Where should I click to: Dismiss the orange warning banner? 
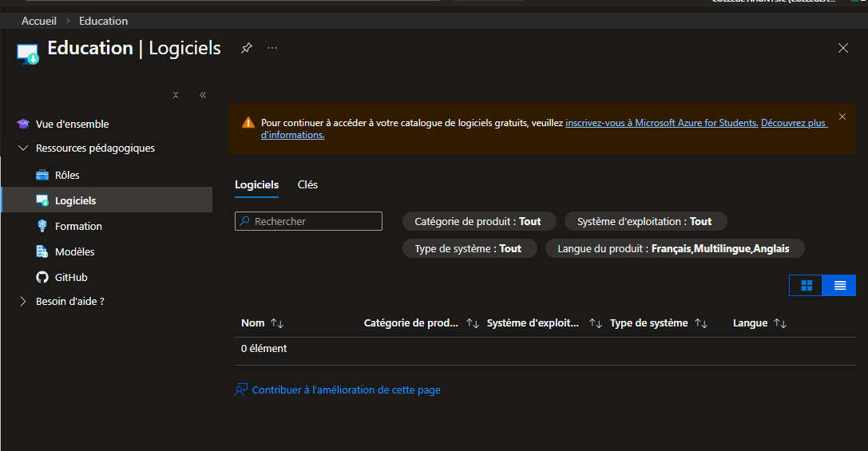[x=842, y=117]
